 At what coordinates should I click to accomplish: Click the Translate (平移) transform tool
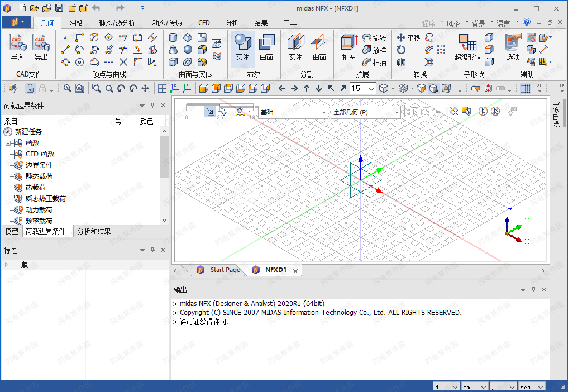(x=408, y=37)
